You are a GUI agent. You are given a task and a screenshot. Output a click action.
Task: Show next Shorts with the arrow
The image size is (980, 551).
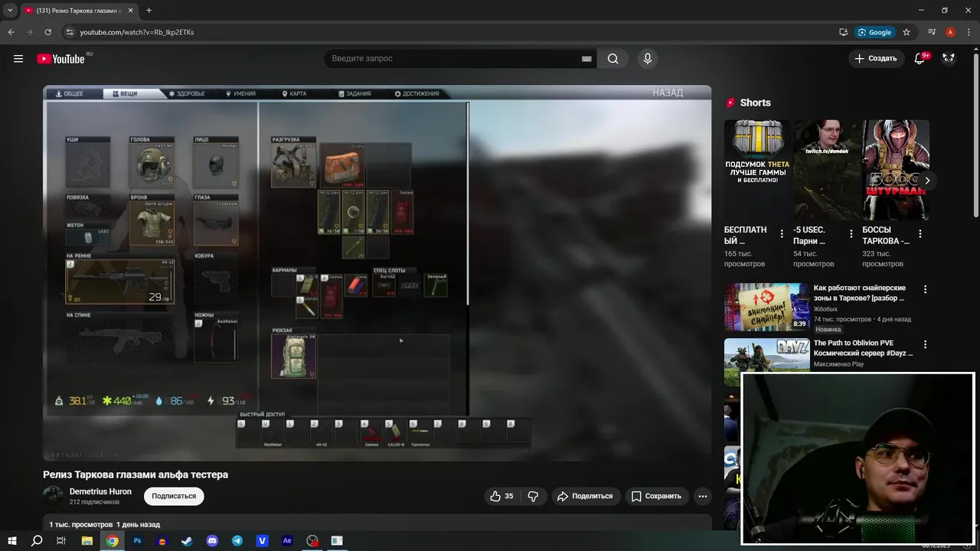[x=927, y=181]
